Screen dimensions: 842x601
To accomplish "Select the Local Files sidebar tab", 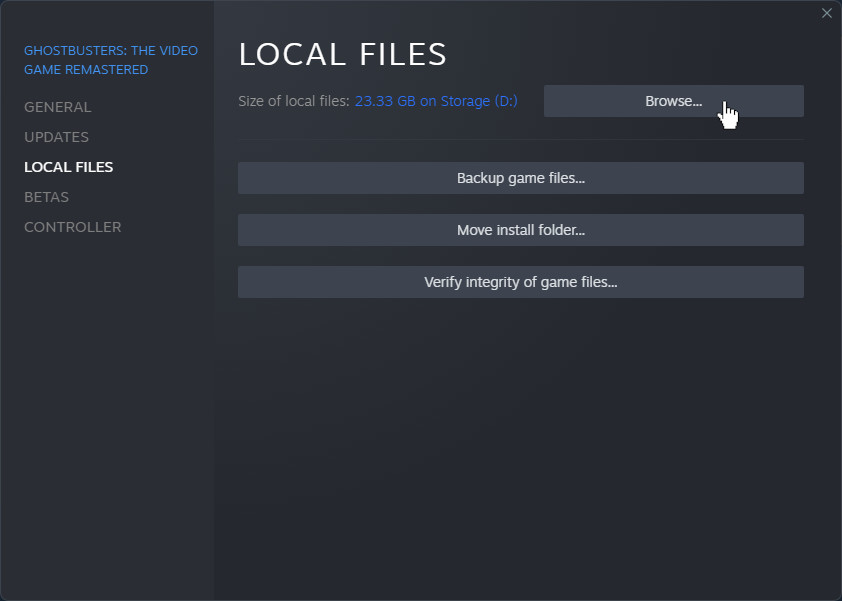I will 68,167.
